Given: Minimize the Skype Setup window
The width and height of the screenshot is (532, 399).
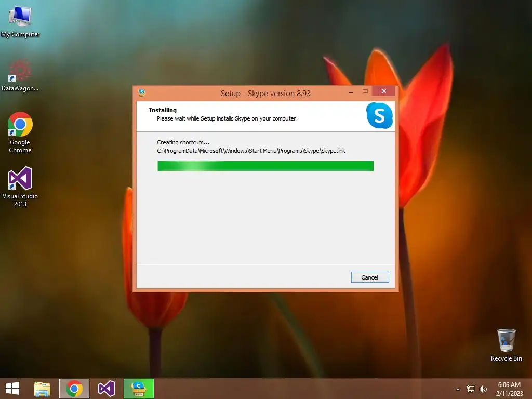Looking at the screenshot, I should point(351,92).
